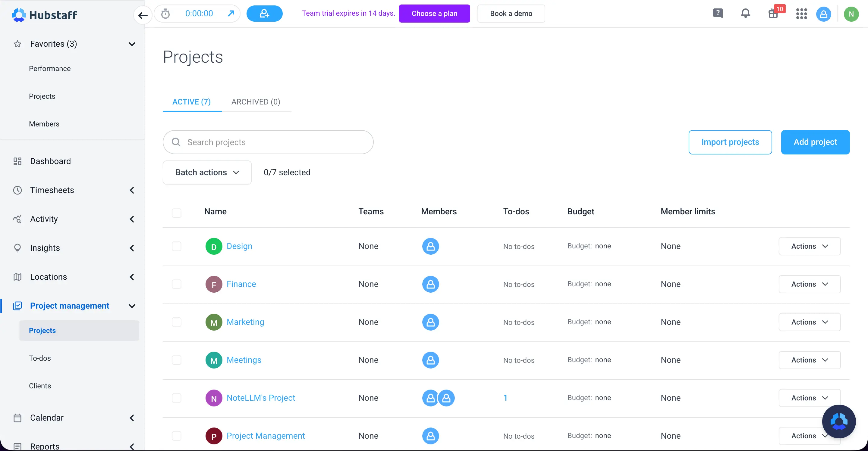Click Book a demo button
This screenshot has width=868, height=451.
coord(511,14)
